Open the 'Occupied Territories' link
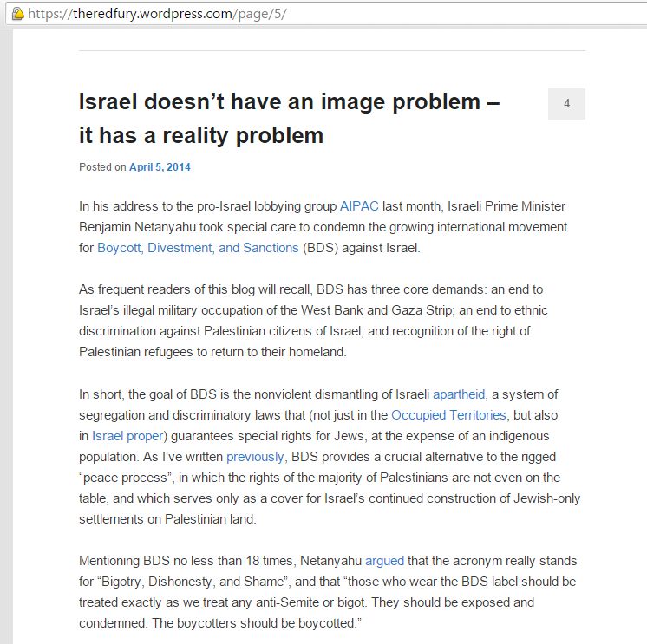Viewport: 647px width, 644px height. (448, 414)
